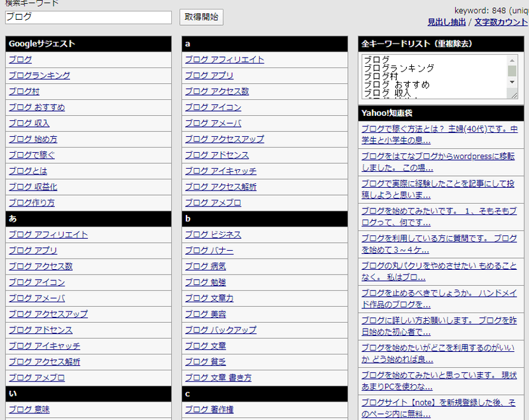Open the ブログとは link
The height and width of the screenshot is (420, 529).
click(28, 171)
